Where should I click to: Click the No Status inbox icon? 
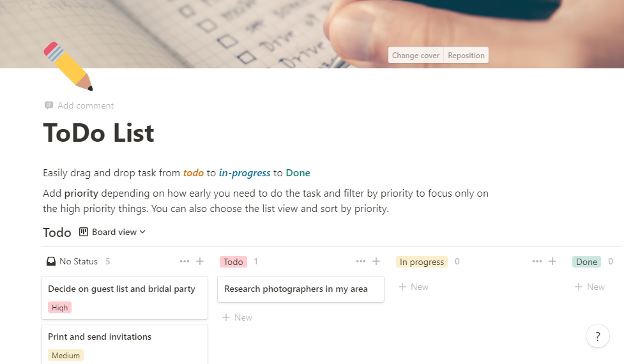coord(51,261)
